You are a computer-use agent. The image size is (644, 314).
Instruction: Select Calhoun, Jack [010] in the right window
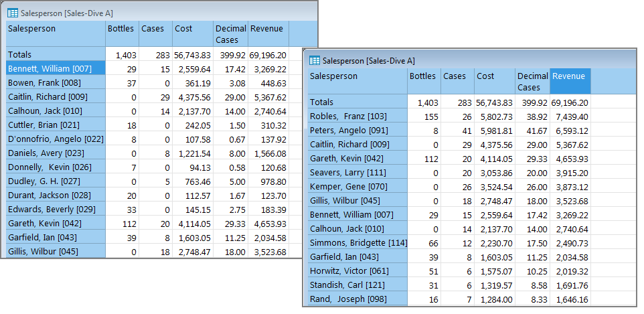pyautogui.click(x=357, y=228)
